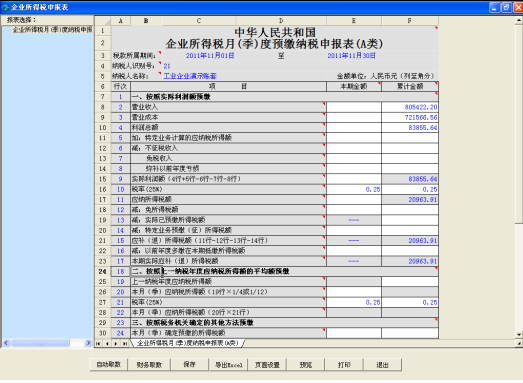Screen dimensions: 523x383
Task: Click the 本期金额 column heading cell
Action: tap(354, 86)
